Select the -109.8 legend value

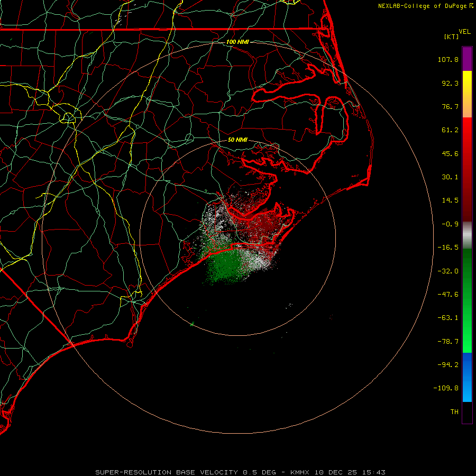pos(446,388)
